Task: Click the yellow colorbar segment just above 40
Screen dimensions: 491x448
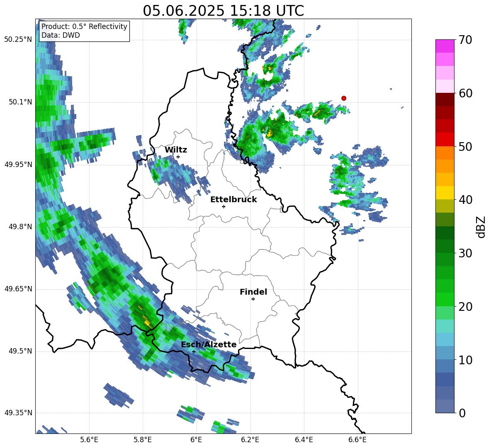Action: (x=445, y=193)
